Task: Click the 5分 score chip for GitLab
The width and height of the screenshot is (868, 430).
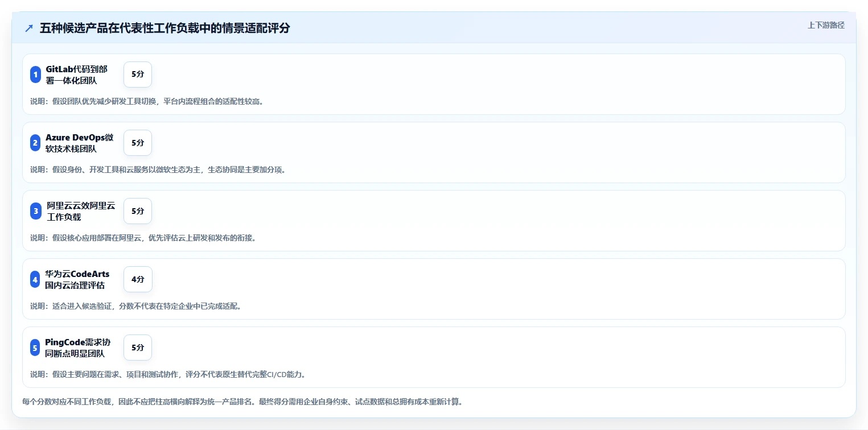Action: [138, 75]
